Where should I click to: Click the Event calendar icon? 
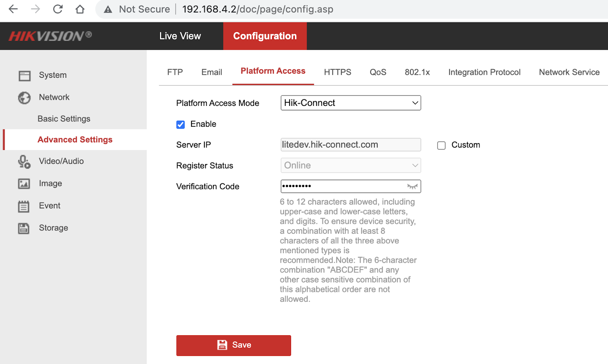coord(24,206)
